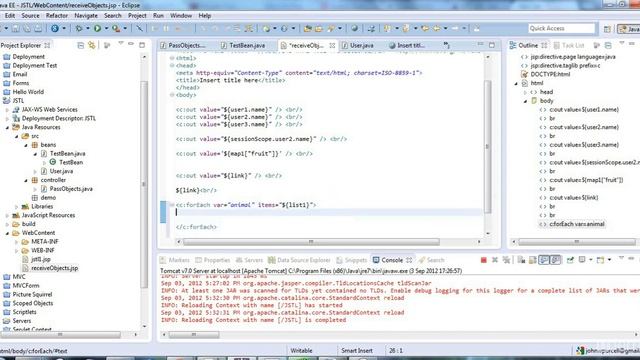Click the Open Perspective icon
The width and height of the screenshot is (640, 360).
tap(607, 29)
